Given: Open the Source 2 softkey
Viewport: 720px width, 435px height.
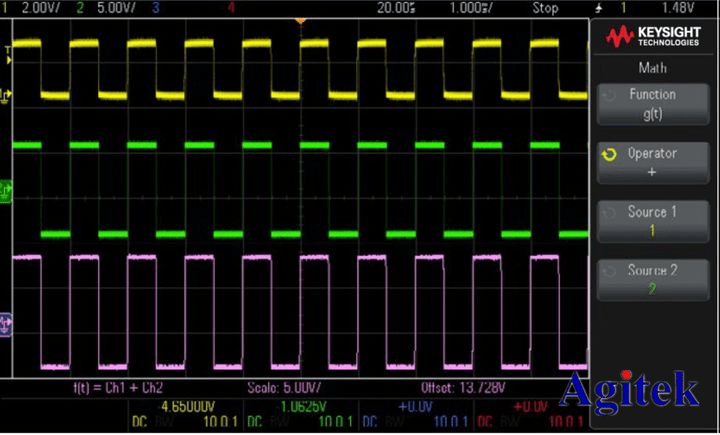Looking at the screenshot, I should click(x=652, y=280).
